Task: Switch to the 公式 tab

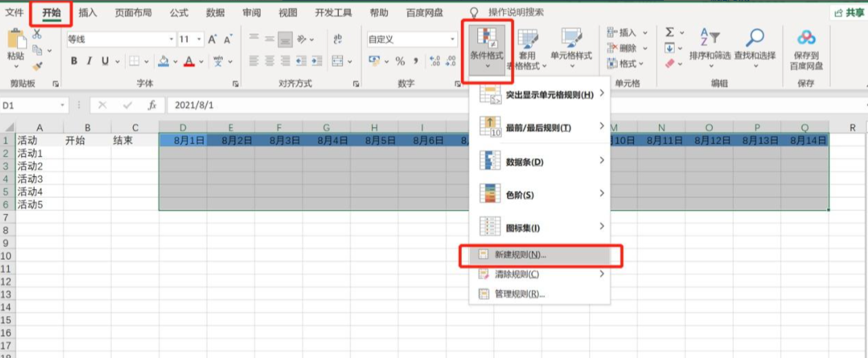Action: [x=179, y=12]
